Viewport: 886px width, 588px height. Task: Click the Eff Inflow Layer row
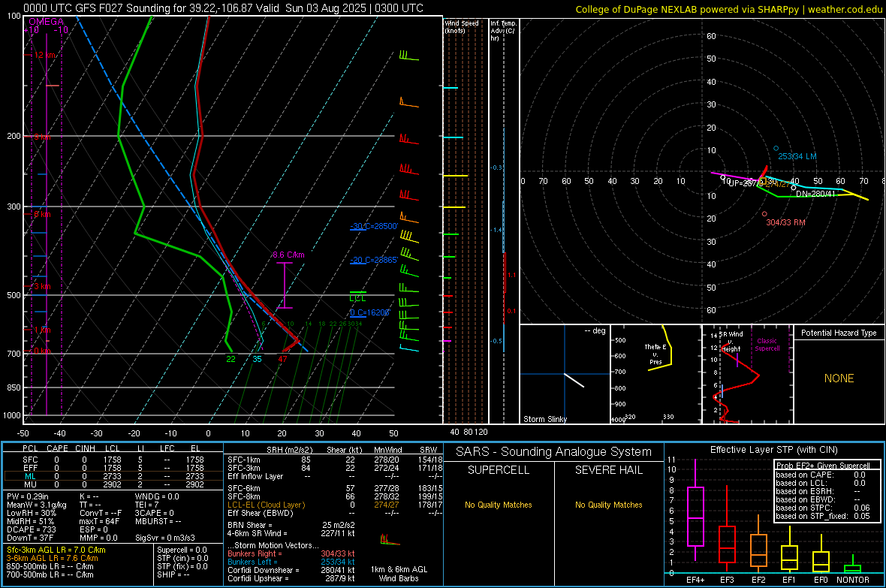[x=335, y=476]
